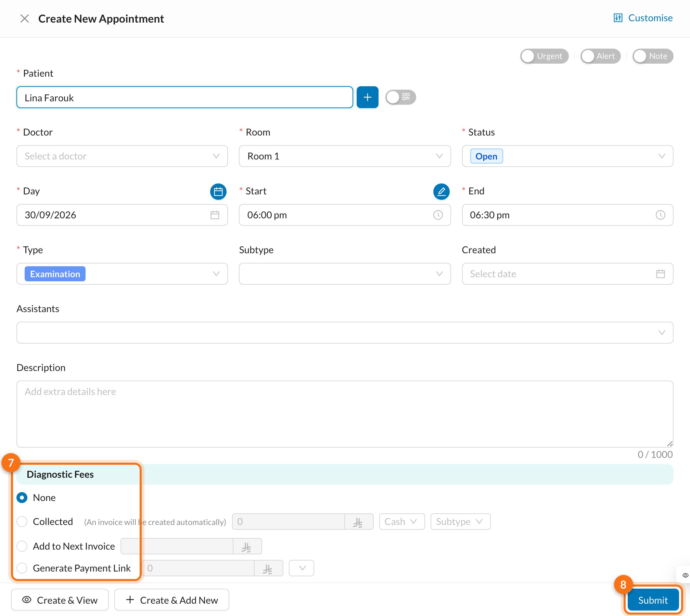The width and height of the screenshot is (690, 616).
Task: Click the Description text area
Action: coord(345,414)
